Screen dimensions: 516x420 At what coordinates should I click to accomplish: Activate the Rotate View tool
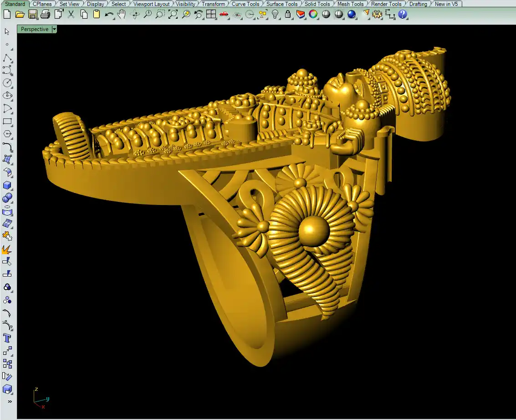(x=135, y=15)
